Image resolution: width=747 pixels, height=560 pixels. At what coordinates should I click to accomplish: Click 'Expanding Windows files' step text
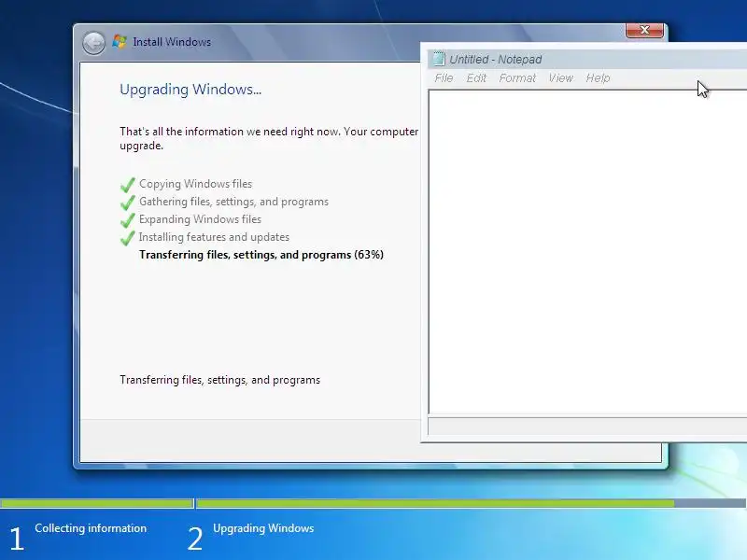point(200,219)
